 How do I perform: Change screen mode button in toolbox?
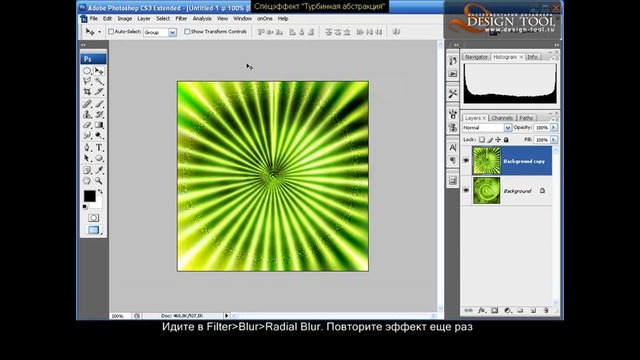tap(93, 230)
